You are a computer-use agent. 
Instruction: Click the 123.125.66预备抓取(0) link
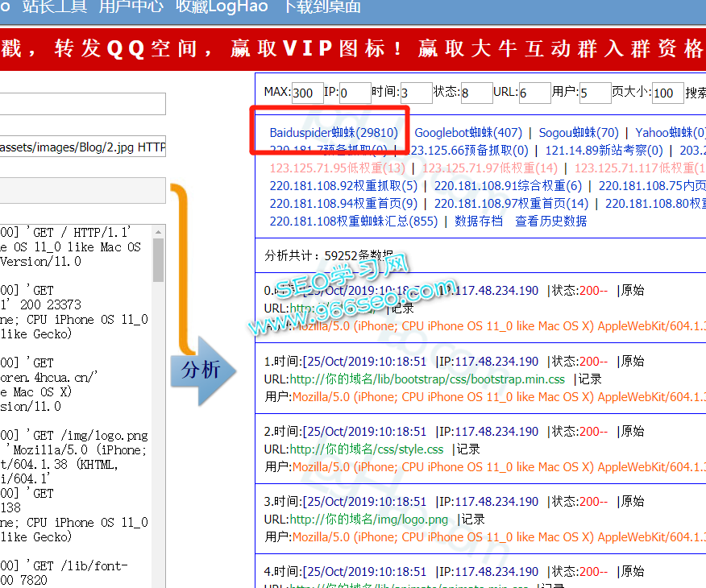[469, 151]
